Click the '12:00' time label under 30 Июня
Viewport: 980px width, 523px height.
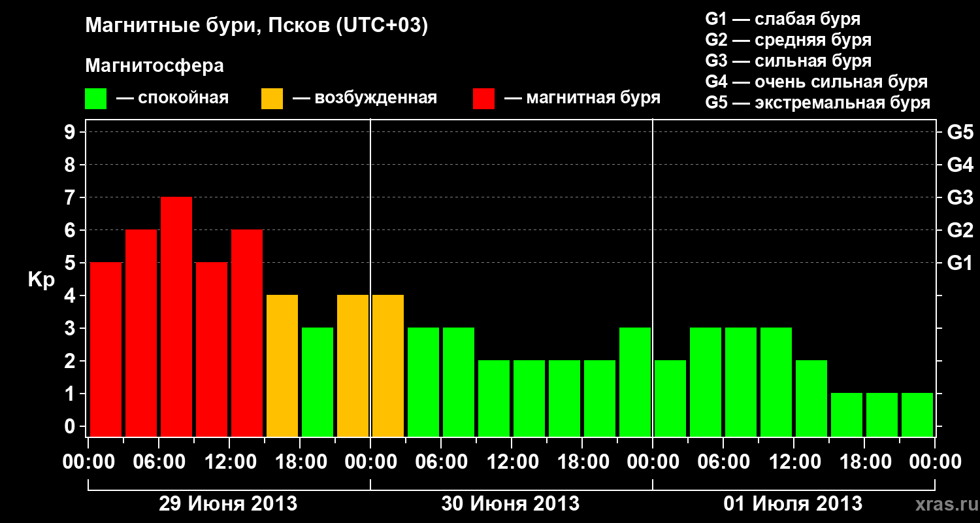512,462
